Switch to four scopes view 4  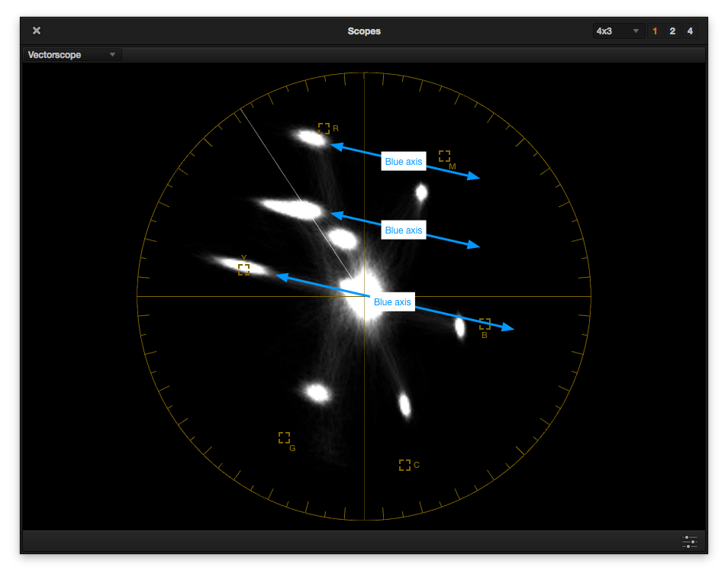(x=690, y=31)
